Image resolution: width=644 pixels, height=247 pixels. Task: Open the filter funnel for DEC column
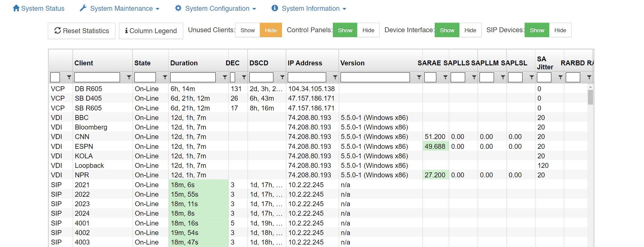coord(244,77)
